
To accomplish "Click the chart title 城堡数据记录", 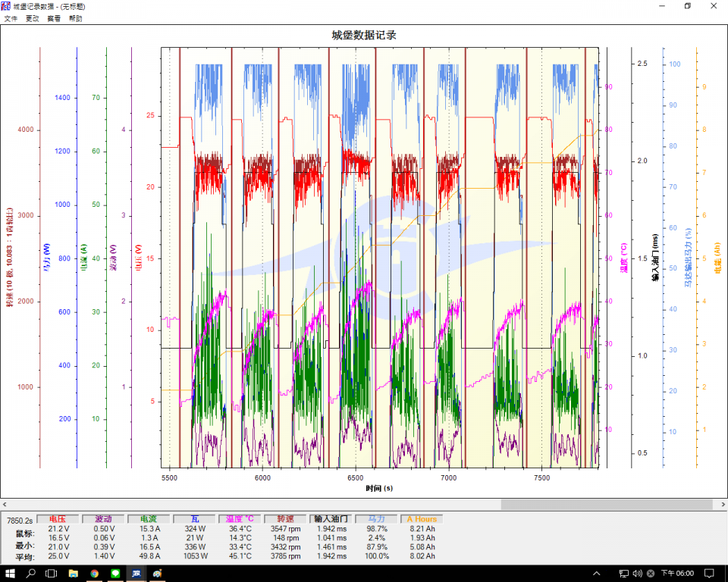I will [364, 36].
